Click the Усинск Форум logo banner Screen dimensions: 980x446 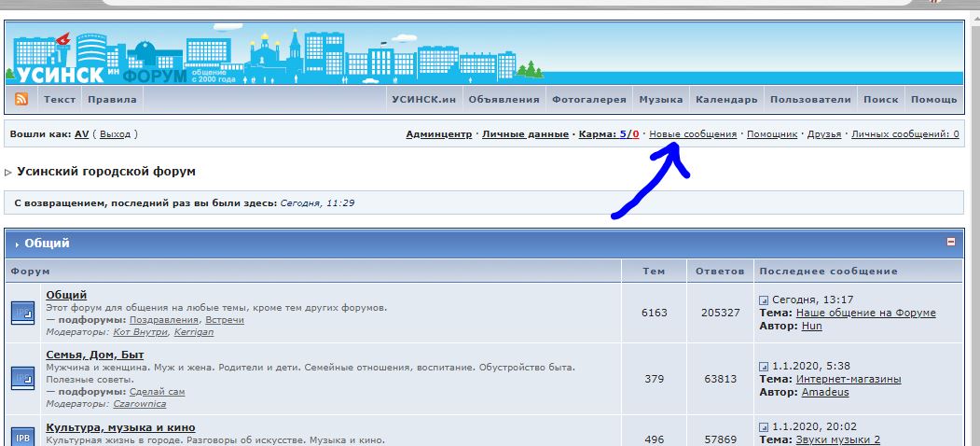(103, 56)
